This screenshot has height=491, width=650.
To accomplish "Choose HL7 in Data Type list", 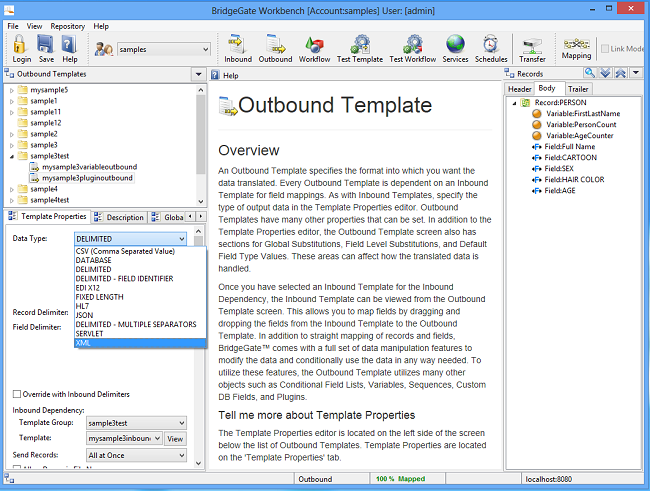I will point(140,306).
